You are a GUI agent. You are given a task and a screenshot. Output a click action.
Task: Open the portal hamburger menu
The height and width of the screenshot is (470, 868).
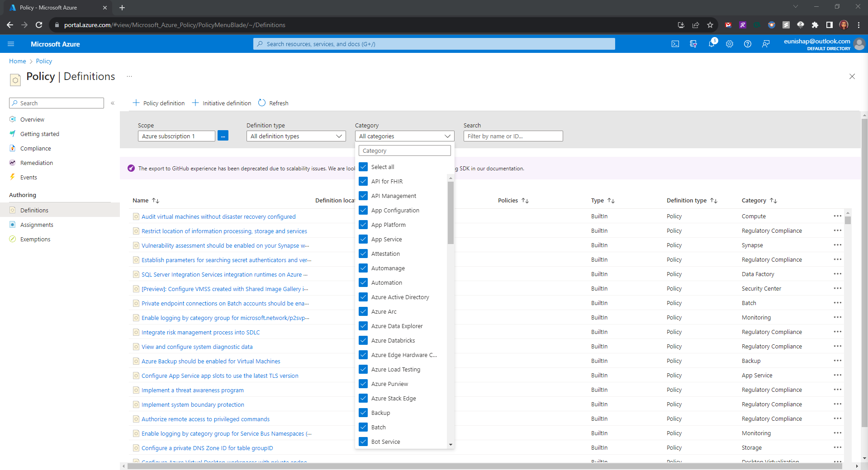(11, 44)
